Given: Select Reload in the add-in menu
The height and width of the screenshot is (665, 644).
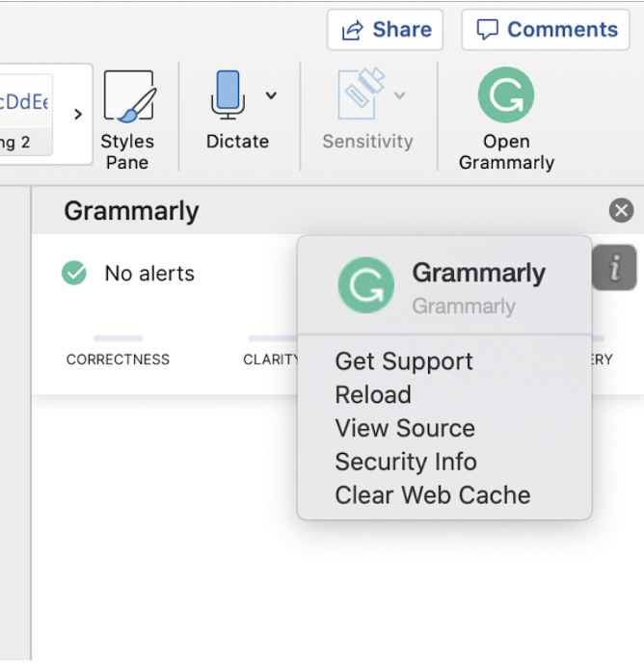Looking at the screenshot, I should 373,395.
